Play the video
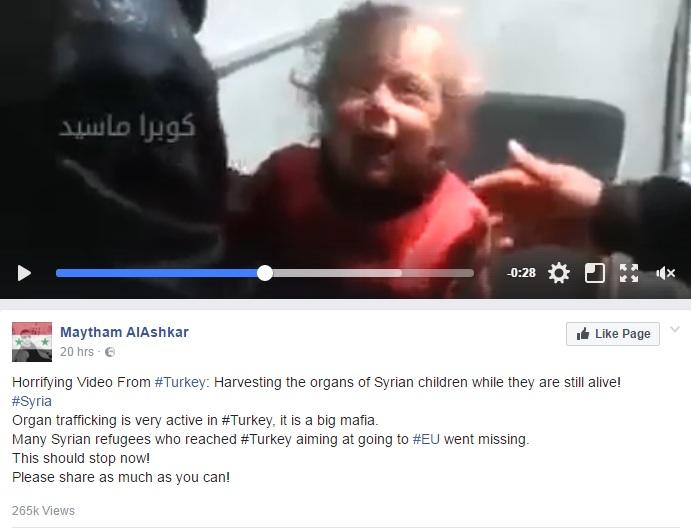 click(x=24, y=273)
